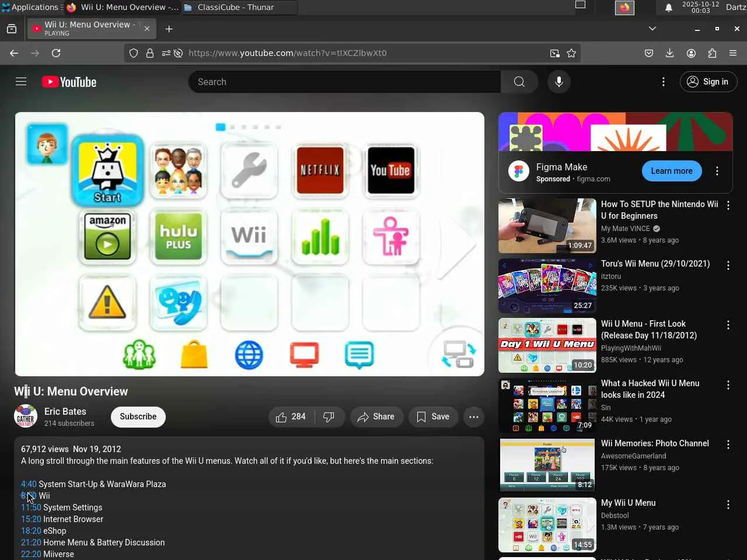Click the Firefox icon in the system panel
This screenshot has height=560, width=747.
click(624, 7)
